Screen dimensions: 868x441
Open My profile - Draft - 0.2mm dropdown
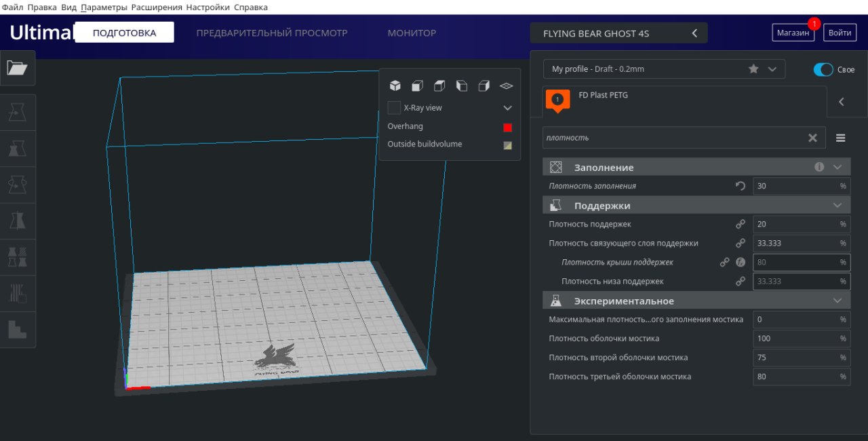coord(664,69)
